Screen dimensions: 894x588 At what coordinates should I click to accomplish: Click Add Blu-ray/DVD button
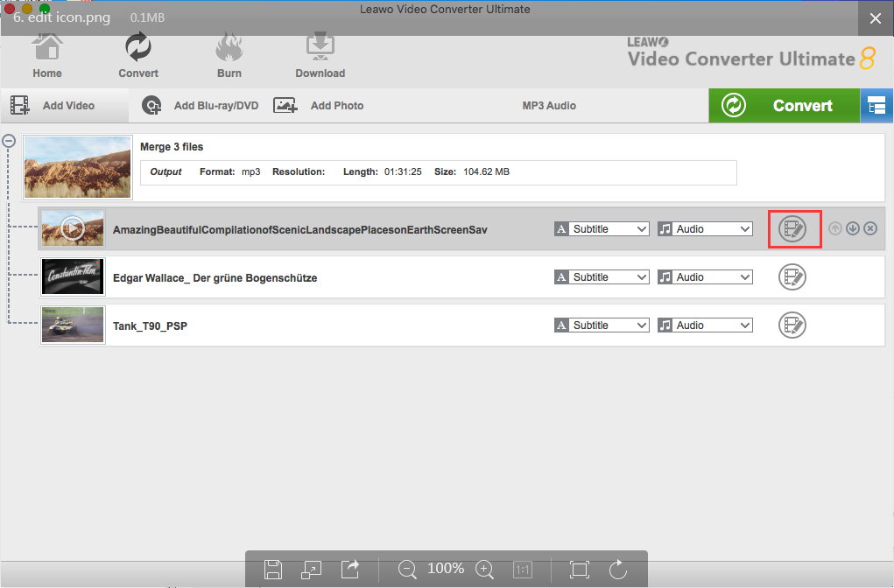coord(200,105)
